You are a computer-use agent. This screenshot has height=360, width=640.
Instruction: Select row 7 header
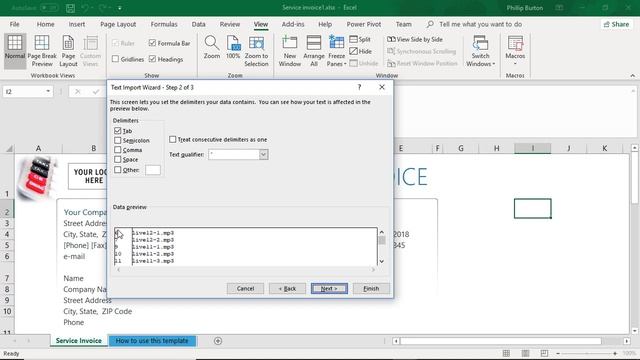pyautogui.click(x=7, y=278)
